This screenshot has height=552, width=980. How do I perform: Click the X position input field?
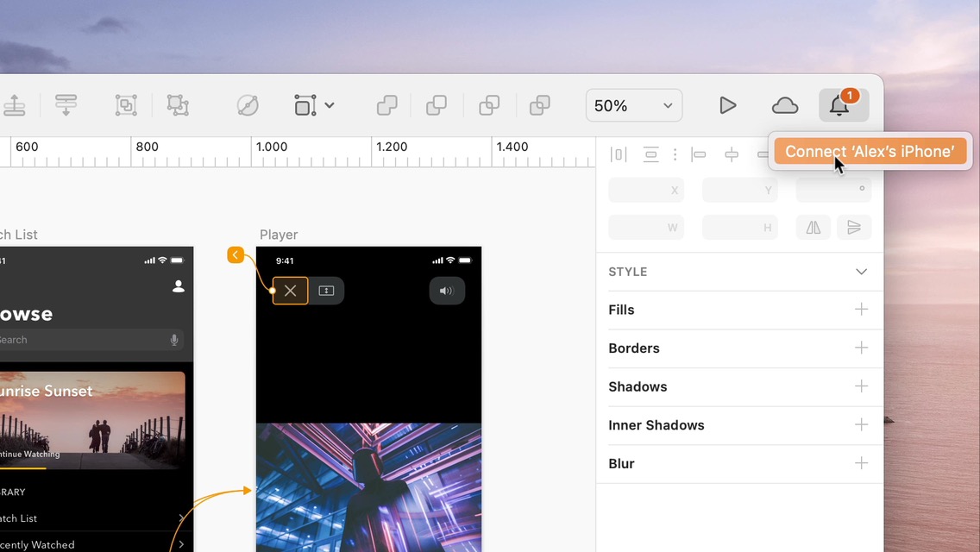645,190
